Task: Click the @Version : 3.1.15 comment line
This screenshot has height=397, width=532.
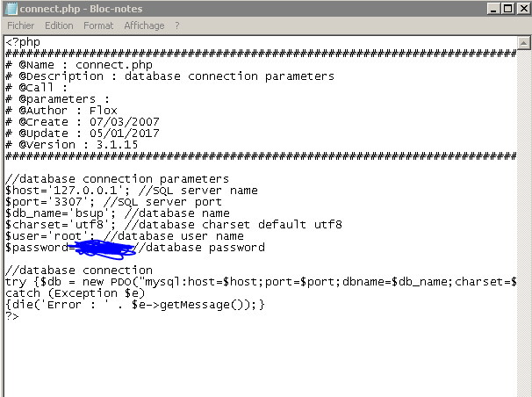Action: point(72,145)
